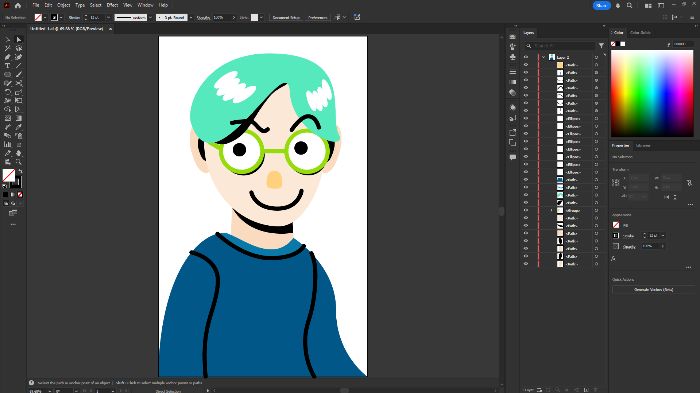Viewport: 700px width, 393px height.
Task: Select the Pen tool
Action: pyautogui.click(x=8, y=57)
